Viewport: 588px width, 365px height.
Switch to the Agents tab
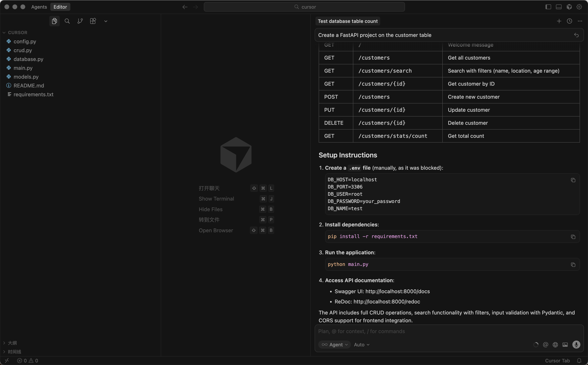click(39, 7)
